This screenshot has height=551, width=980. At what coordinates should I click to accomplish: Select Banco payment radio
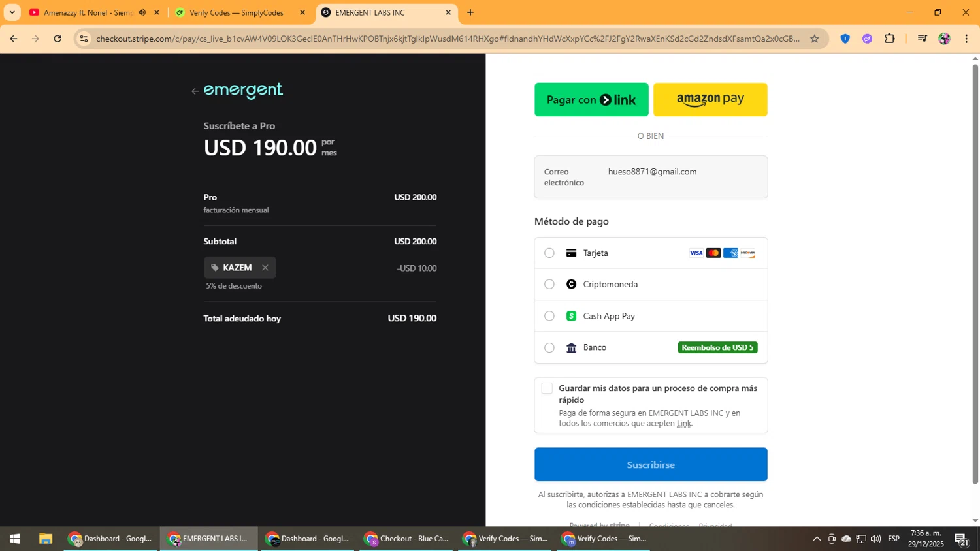click(549, 348)
